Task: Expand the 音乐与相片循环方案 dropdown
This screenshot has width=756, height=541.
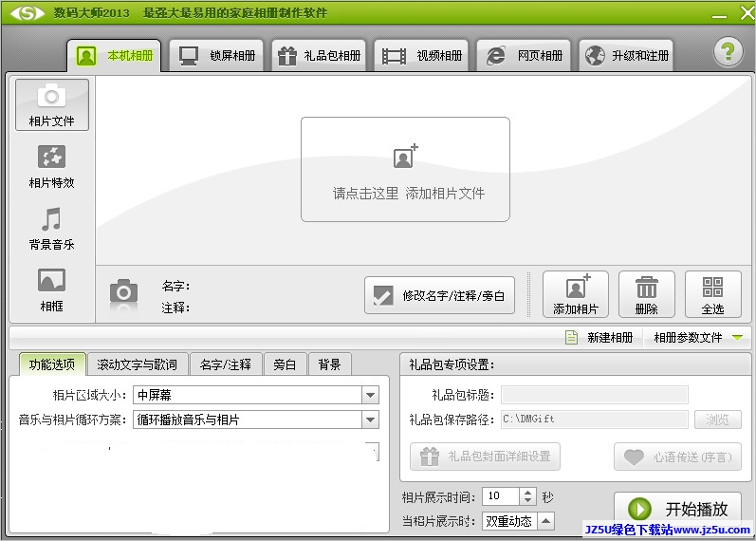Action: click(x=370, y=420)
